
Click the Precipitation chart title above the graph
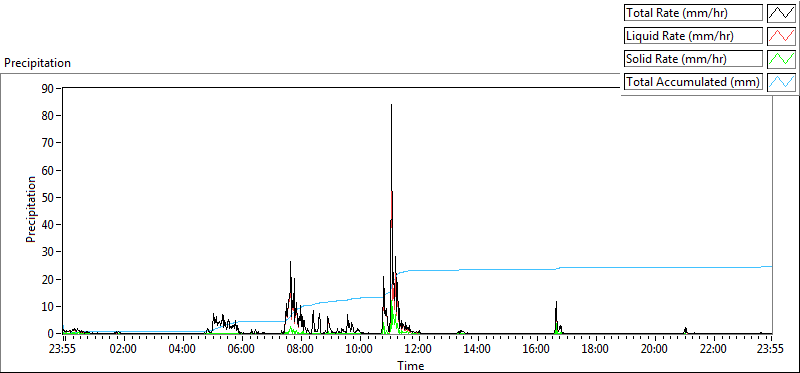[37, 63]
